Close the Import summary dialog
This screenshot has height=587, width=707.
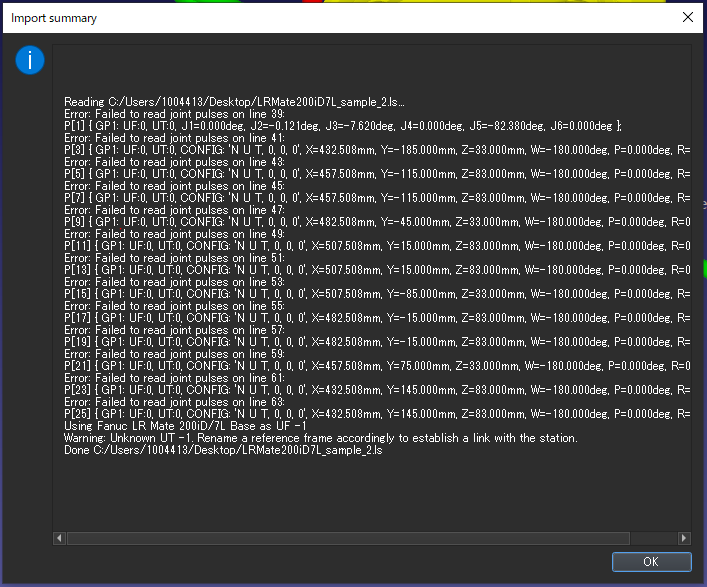coord(687,17)
